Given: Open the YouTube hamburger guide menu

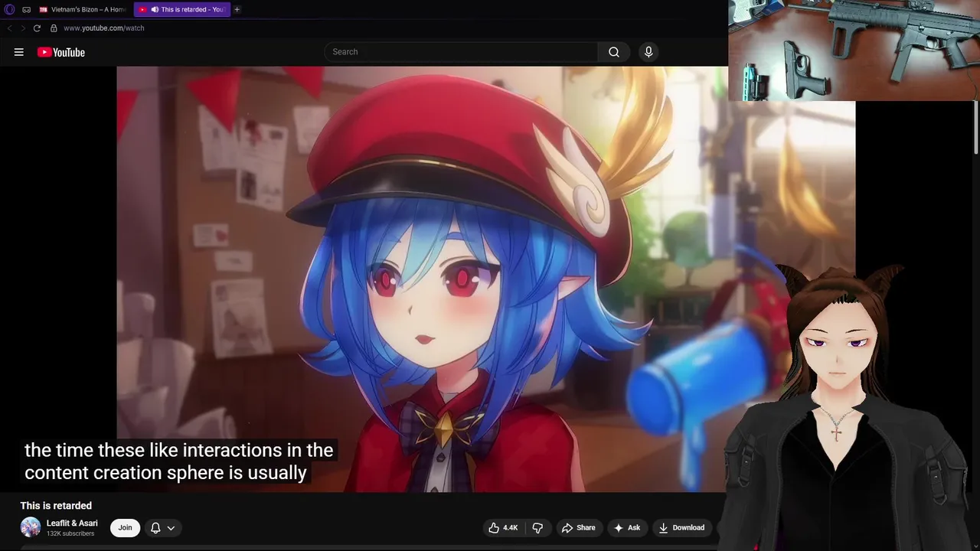Looking at the screenshot, I should click(x=19, y=52).
